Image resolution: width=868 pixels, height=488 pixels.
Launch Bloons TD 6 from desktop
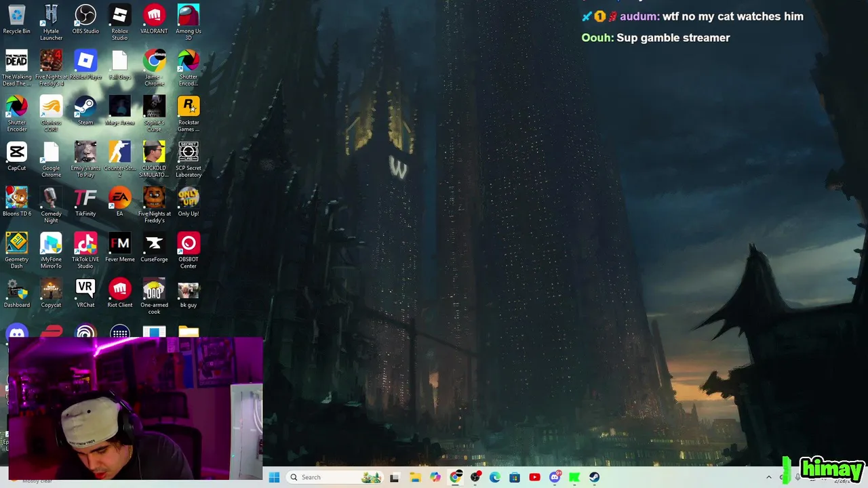click(x=16, y=201)
